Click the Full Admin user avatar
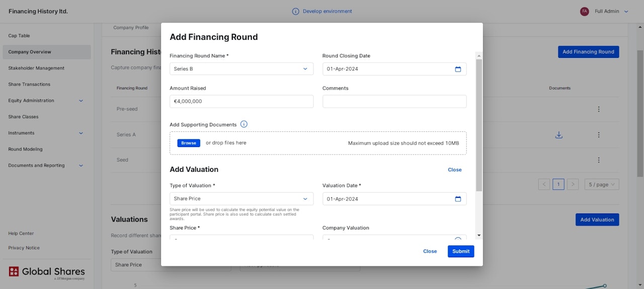 (585, 11)
